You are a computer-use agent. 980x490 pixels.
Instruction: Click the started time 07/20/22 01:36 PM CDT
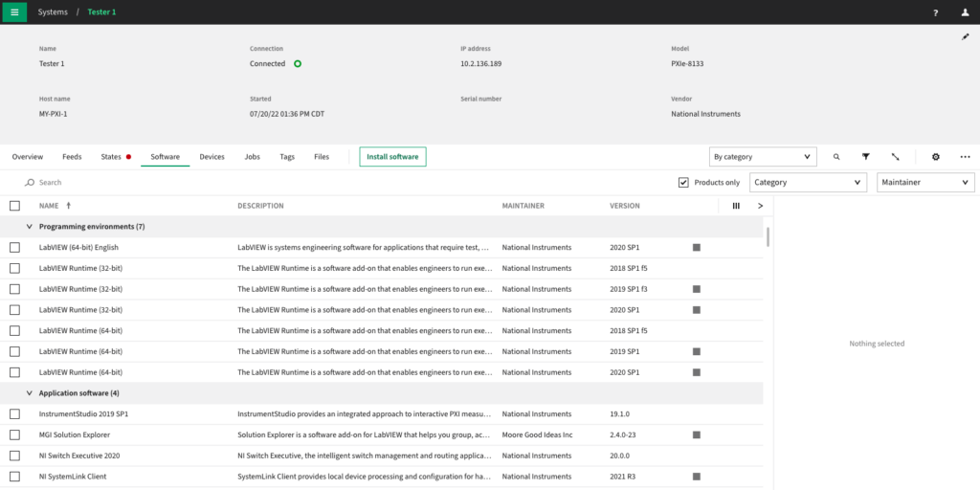(287, 114)
